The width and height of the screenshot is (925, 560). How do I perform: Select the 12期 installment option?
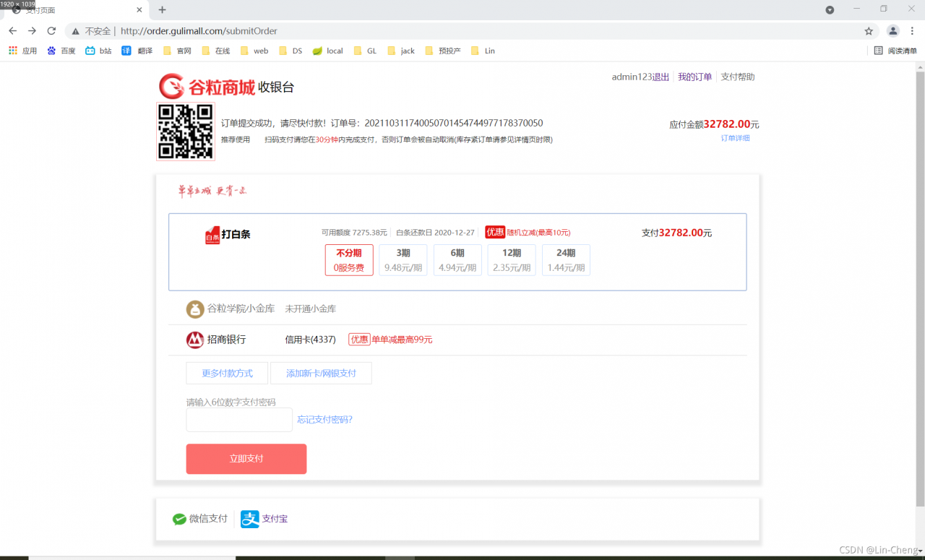tap(512, 260)
